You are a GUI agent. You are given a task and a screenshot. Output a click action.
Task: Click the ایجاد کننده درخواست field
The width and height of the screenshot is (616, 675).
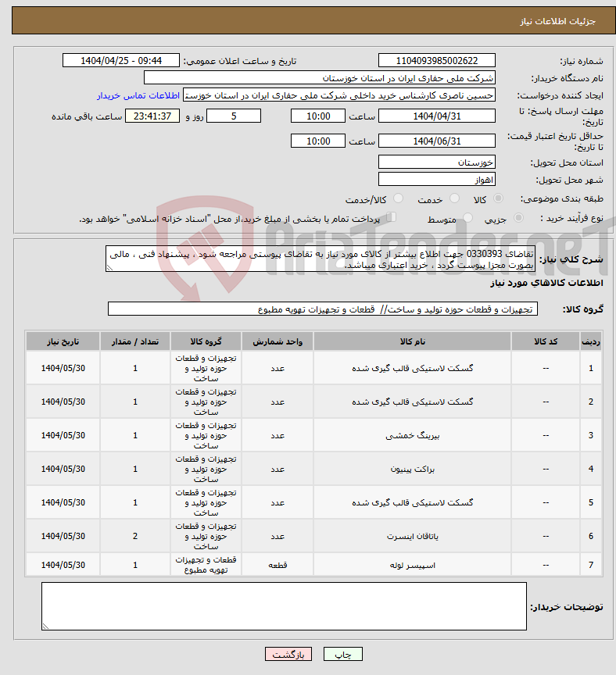pos(339,95)
